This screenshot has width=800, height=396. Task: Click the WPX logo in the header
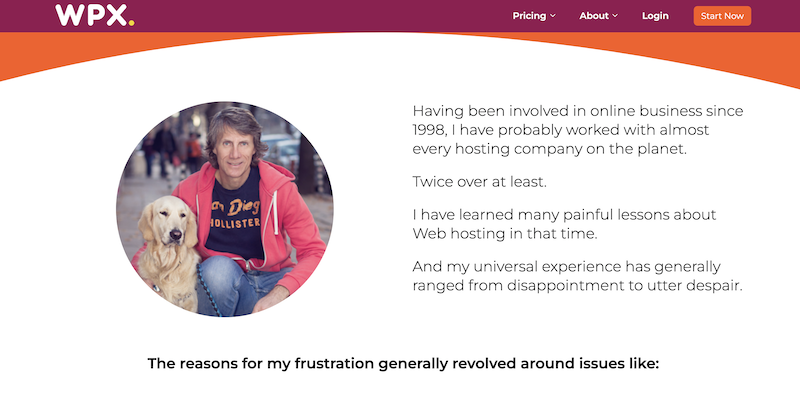tap(94, 15)
